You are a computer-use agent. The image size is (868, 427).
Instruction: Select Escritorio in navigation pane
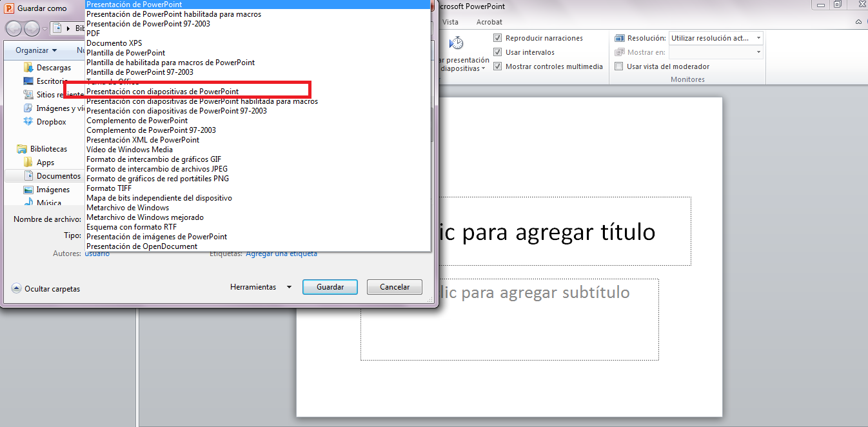51,81
